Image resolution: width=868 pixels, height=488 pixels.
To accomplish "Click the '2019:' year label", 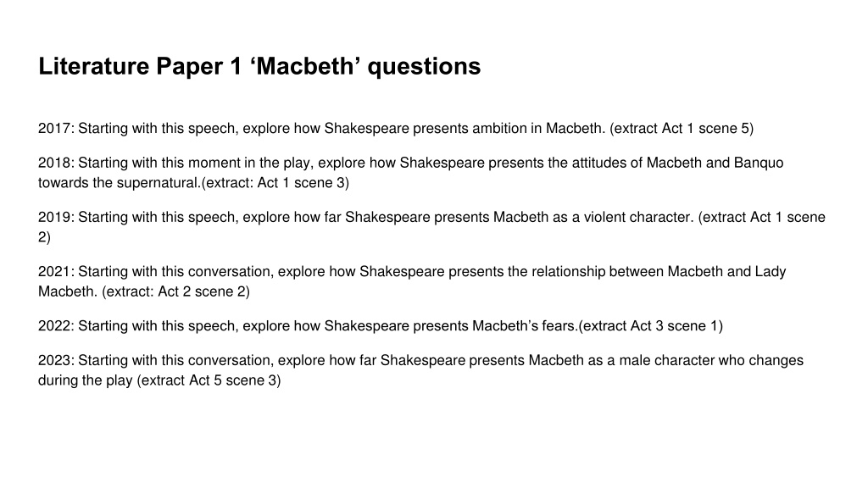I will [56, 217].
